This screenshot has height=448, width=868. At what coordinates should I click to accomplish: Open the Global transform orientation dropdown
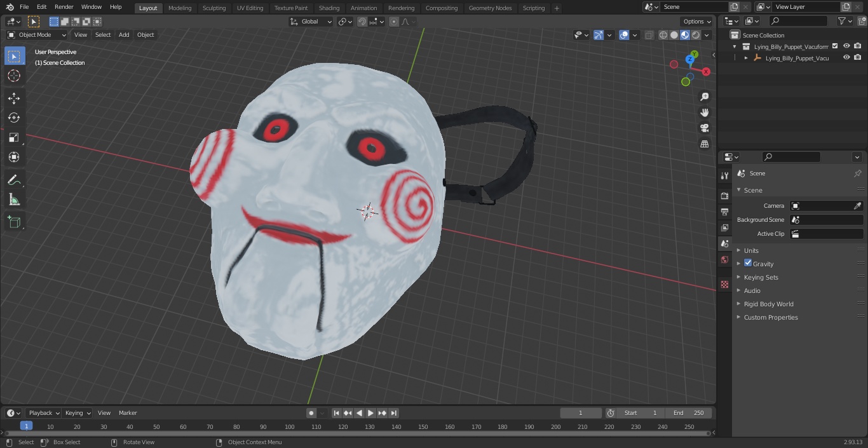click(x=311, y=22)
